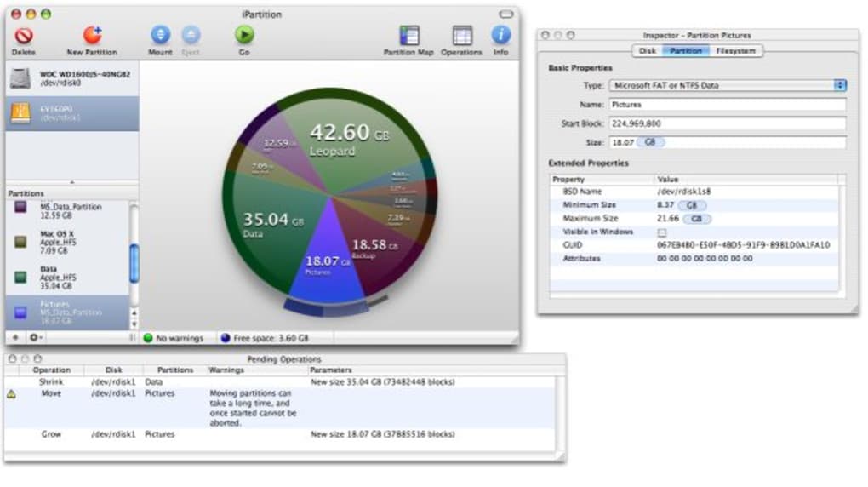Switch to the Disk inspector tab
Screen dimensions: 868x487
tap(648, 51)
